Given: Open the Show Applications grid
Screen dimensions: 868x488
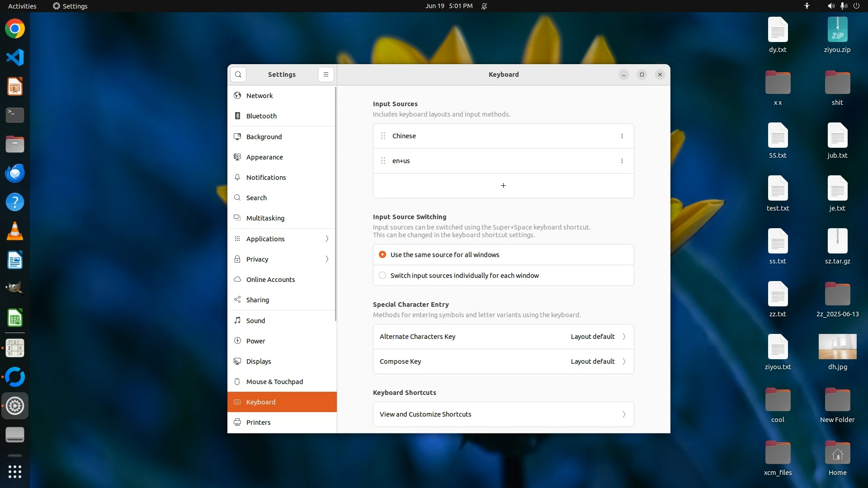Looking at the screenshot, I should click(15, 472).
